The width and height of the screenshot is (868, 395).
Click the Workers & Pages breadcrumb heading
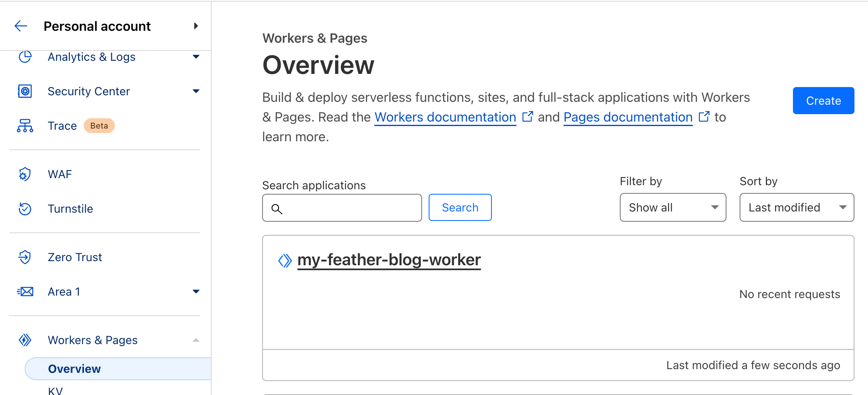coord(315,38)
